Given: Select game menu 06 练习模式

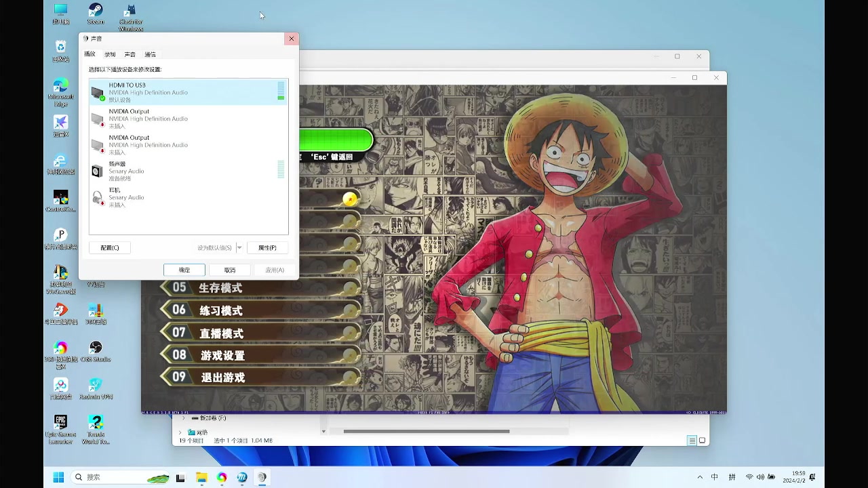Looking at the screenshot, I should [x=260, y=310].
